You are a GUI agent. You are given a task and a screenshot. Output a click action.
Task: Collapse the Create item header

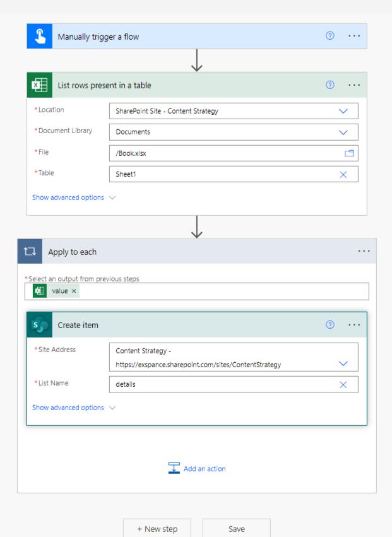(197, 325)
